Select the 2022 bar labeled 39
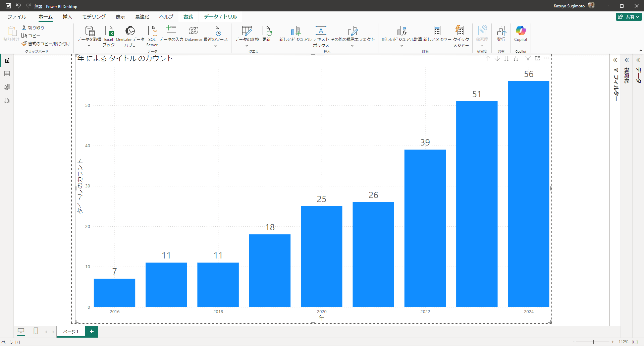The image size is (644, 346). (425, 228)
